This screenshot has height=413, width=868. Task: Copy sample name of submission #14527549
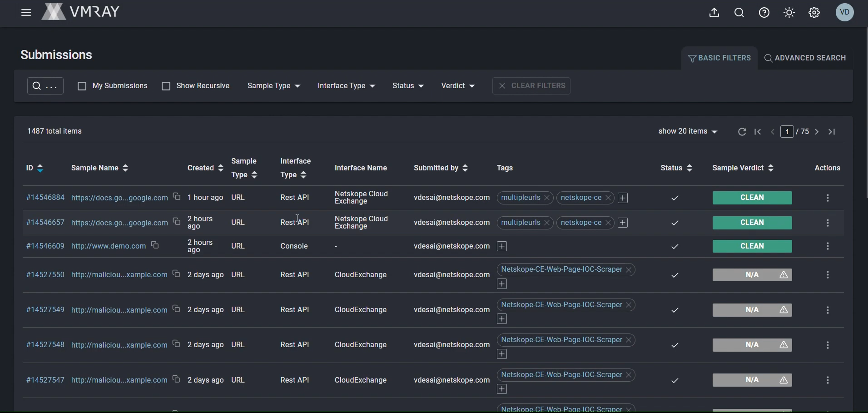(176, 309)
